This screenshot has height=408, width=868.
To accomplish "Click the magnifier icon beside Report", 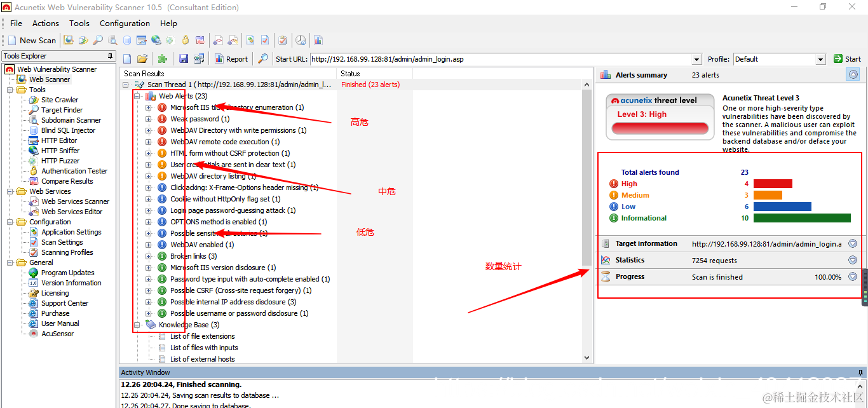I will coord(263,59).
